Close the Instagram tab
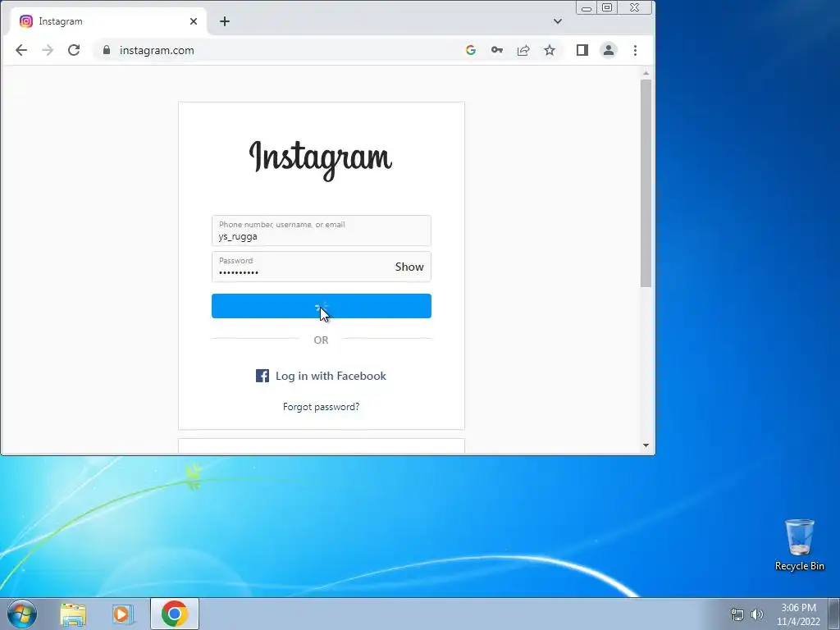 coord(194,21)
